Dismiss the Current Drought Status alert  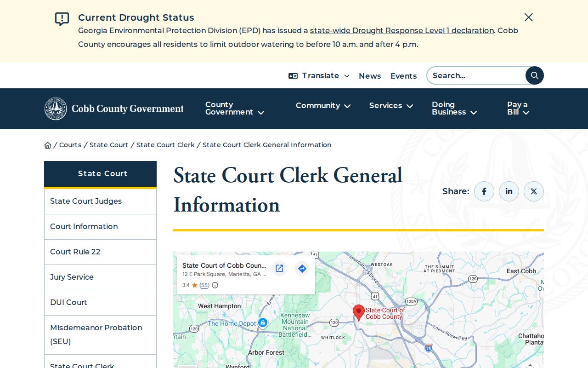point(529,17)
